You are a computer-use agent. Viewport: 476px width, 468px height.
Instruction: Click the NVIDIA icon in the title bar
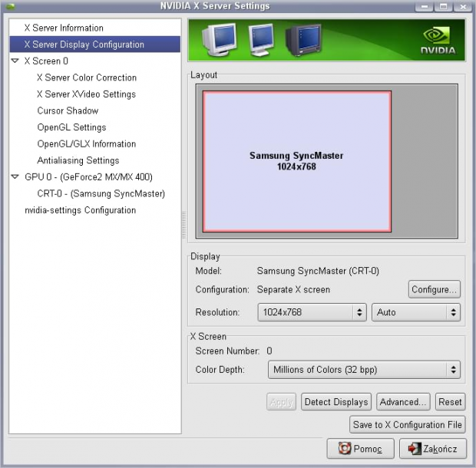tap(10, 6)
